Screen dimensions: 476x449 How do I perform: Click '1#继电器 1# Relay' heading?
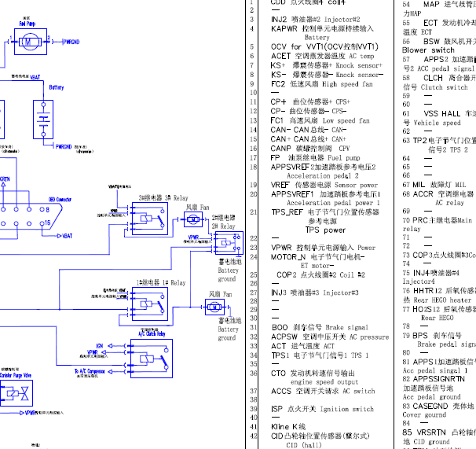coord(161,282)
